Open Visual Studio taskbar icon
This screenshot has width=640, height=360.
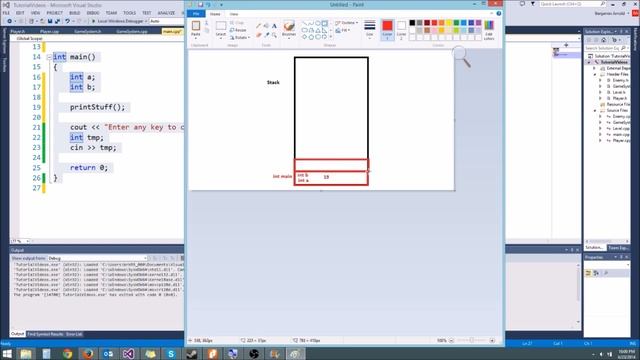coord(129,354)
